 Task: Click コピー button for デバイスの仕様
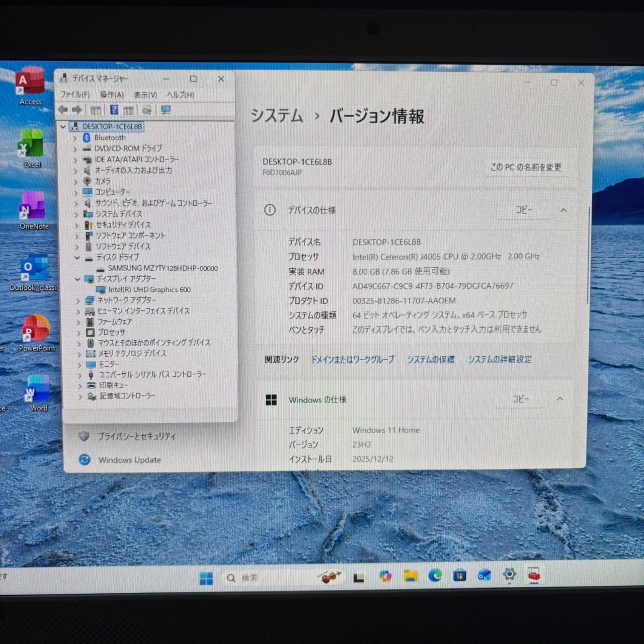tap(524, 210)
